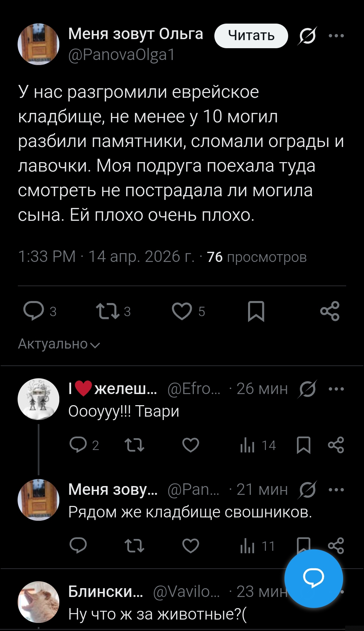The width and height of the screenshot is (364, 631).
Task: Open the @PanovaOlga1 profile handle
Action: (x=121, y=55)
